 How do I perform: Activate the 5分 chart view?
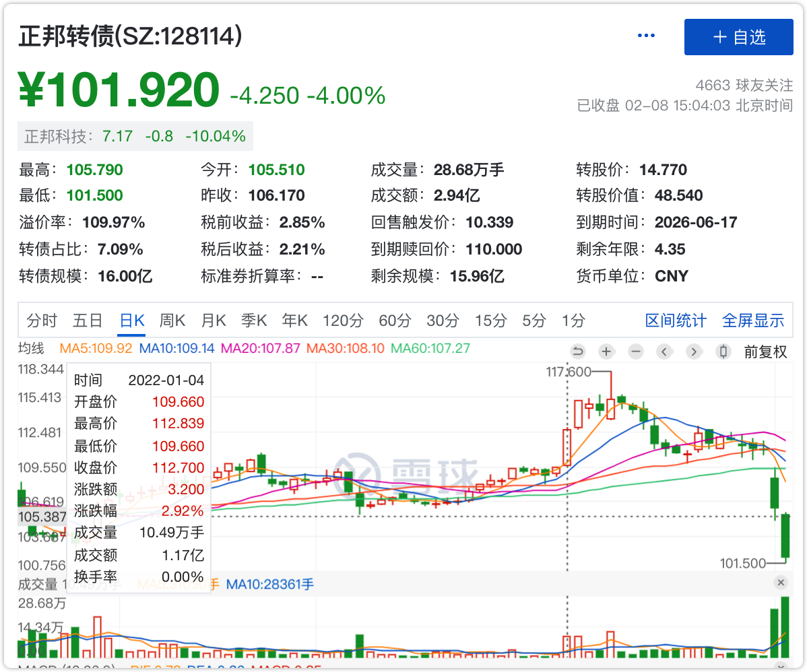click(534, 321)
